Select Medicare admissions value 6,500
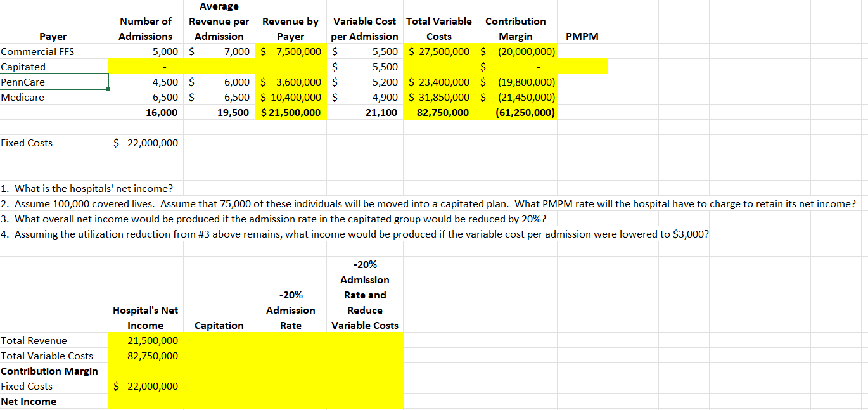 point(145,97)
